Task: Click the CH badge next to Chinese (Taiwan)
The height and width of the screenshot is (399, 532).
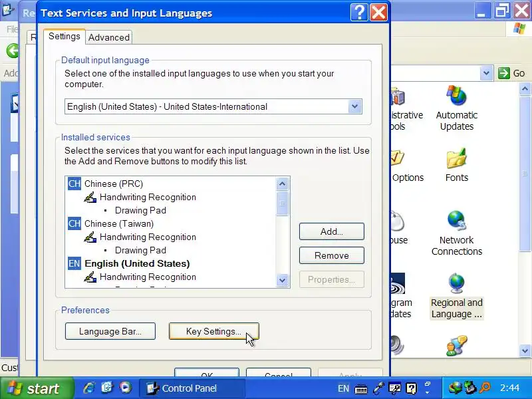Action: point(74,223)
